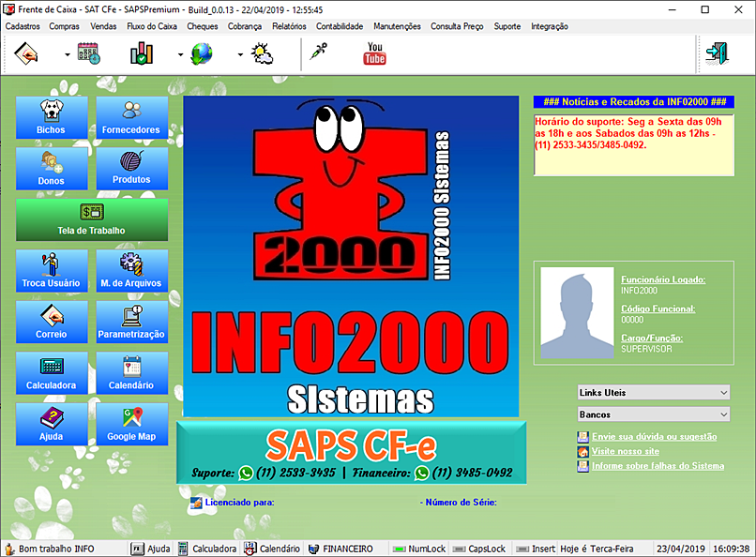The image size is (756, 557).
Task: Open M. de Arquivos tile
Action: pyautogui.click(x=131, y=271)
